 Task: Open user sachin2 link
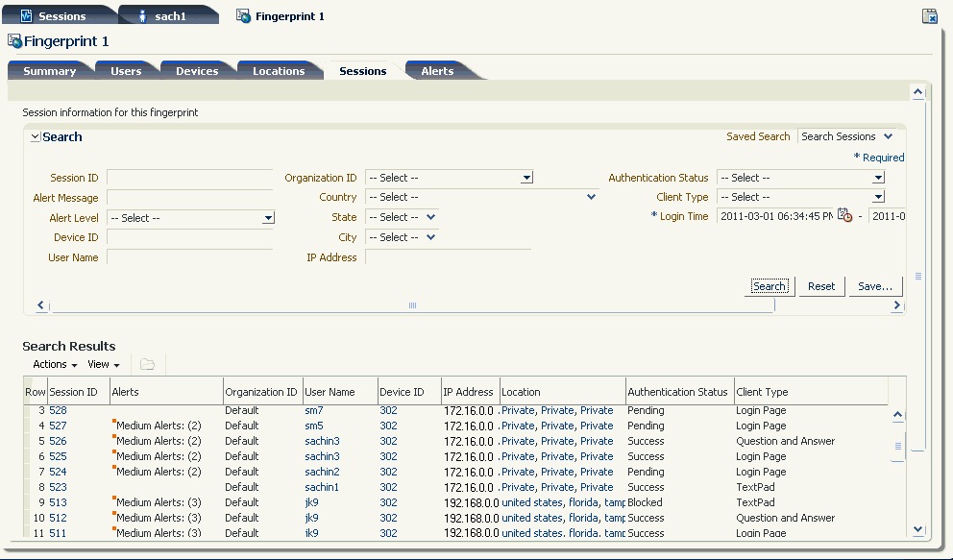tap(322, 472)
